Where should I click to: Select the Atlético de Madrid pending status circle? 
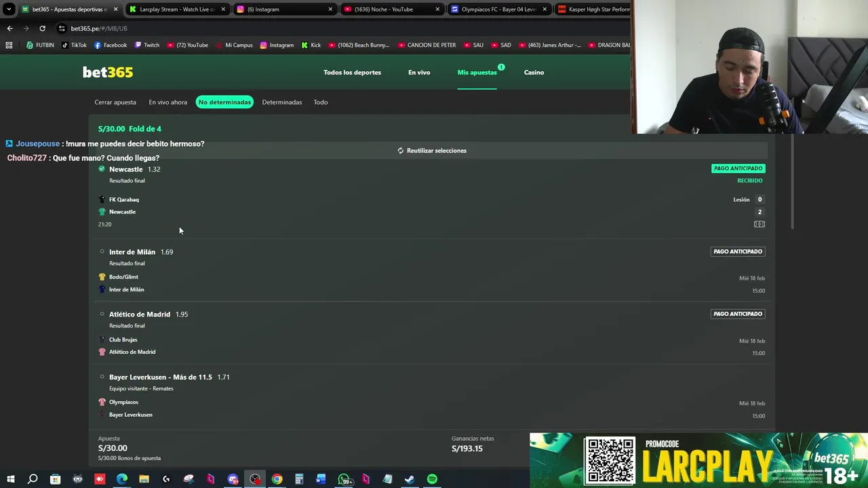(102, 314)
